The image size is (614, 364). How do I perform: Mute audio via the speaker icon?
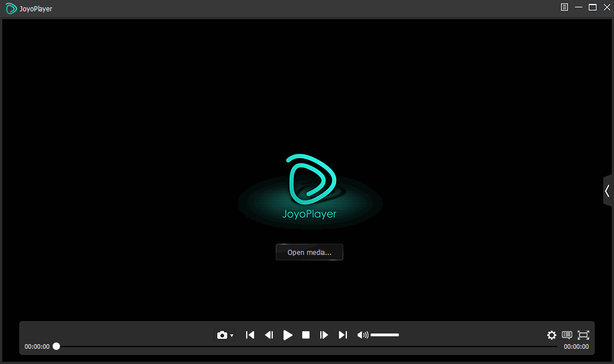pyautogui.click(x=363, y=335)
